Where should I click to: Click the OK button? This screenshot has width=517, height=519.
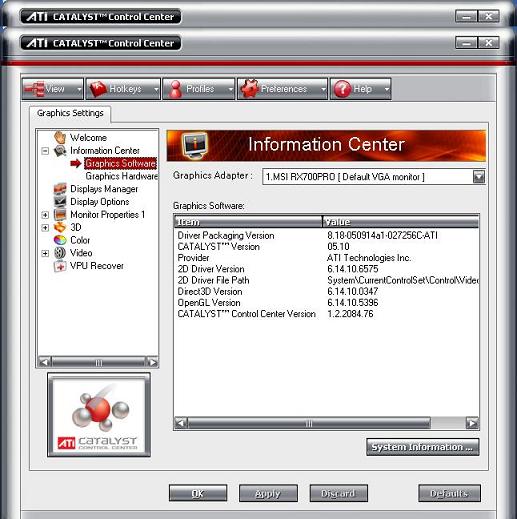tap(198, 493)
